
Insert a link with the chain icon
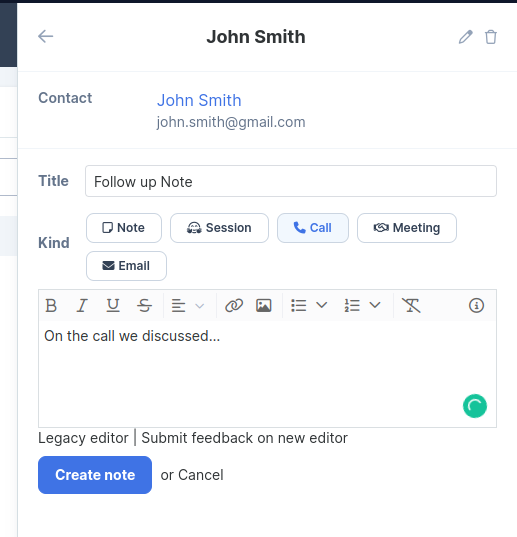(x=234, y=305)
